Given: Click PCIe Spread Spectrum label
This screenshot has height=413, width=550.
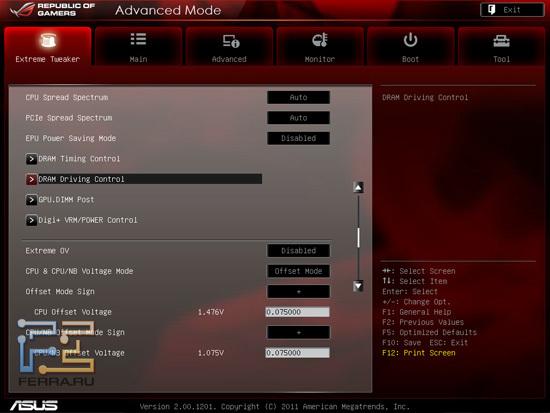Looking at the screenshot, I should [x=69, y=118].
